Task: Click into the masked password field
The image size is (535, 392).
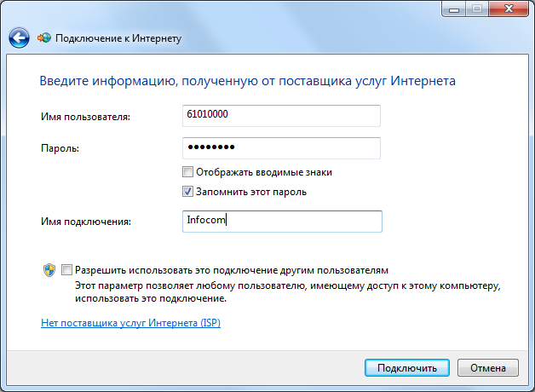Action: pos(281,147)
